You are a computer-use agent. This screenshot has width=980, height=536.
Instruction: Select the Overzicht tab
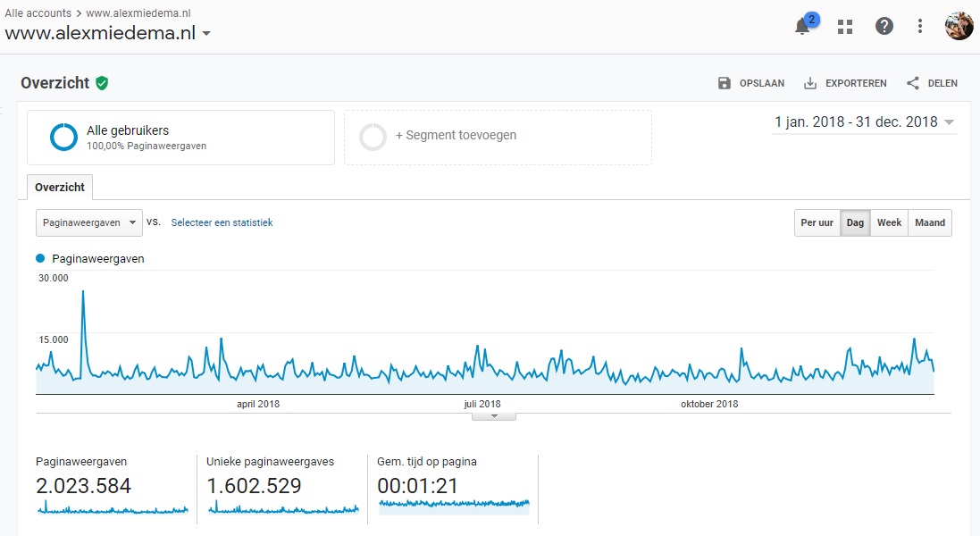tap(60, 188)
